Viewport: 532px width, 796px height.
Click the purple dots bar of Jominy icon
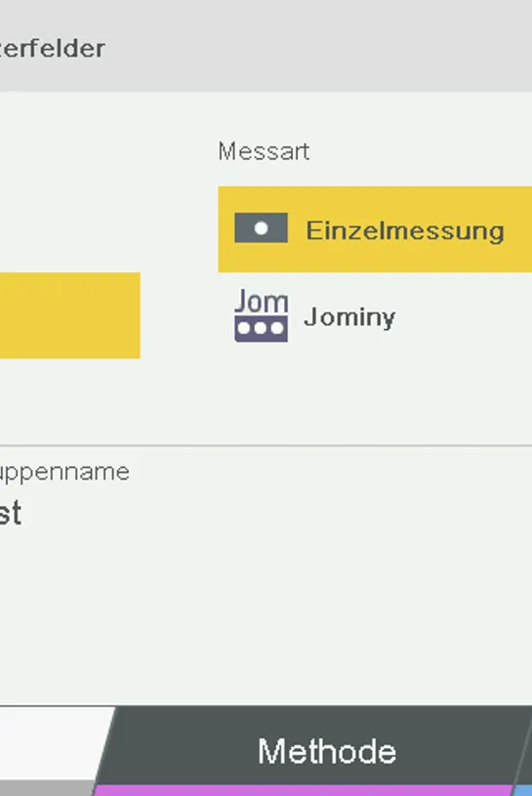point(262,328)
